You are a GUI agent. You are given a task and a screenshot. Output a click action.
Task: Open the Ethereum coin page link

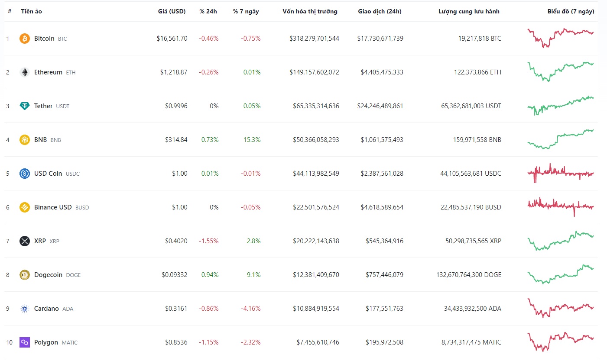pyautogui.click(x=48, y=72)
